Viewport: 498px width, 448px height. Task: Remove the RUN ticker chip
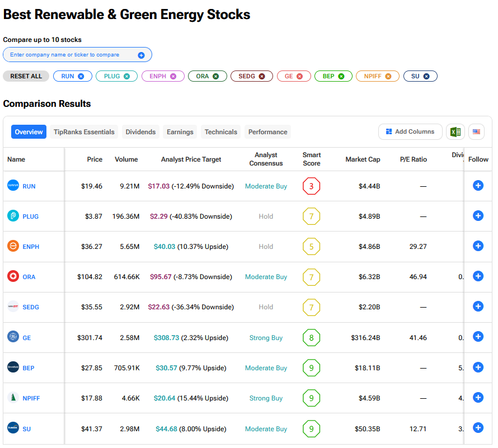(81, 76)
